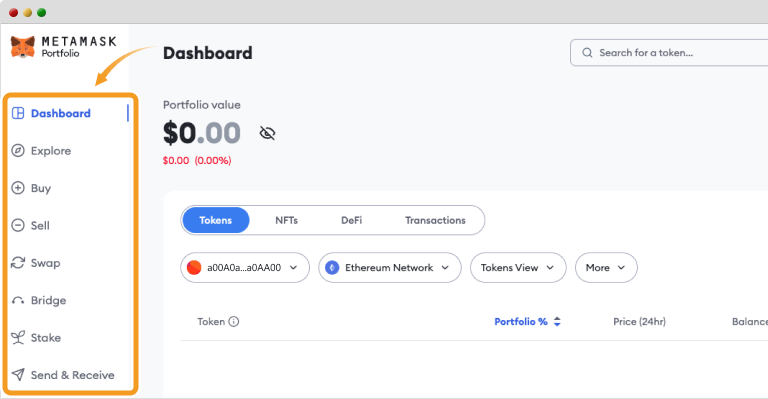Click the Search for a token field
Viewport: 768px width, 399px height.
[x=669, y=53]
